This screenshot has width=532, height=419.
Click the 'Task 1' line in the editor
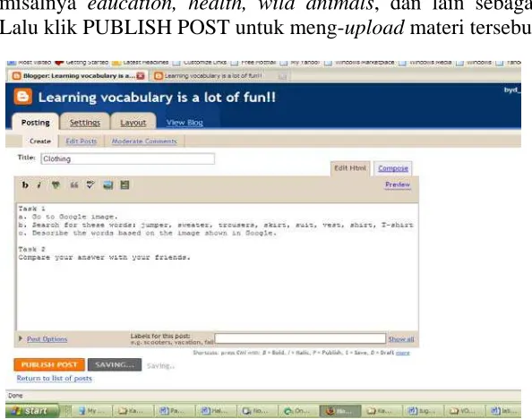point(32,209)
